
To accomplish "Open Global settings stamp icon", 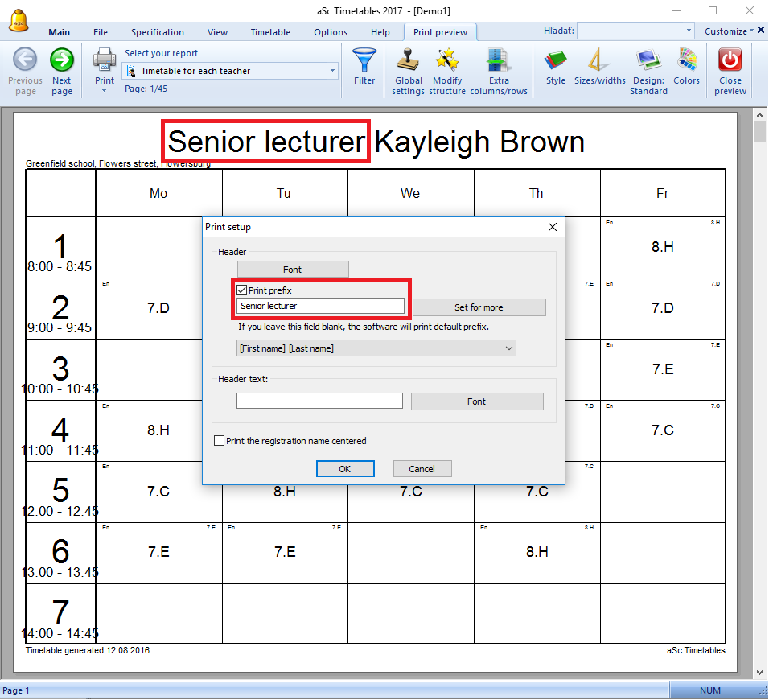I will [409, 60].
